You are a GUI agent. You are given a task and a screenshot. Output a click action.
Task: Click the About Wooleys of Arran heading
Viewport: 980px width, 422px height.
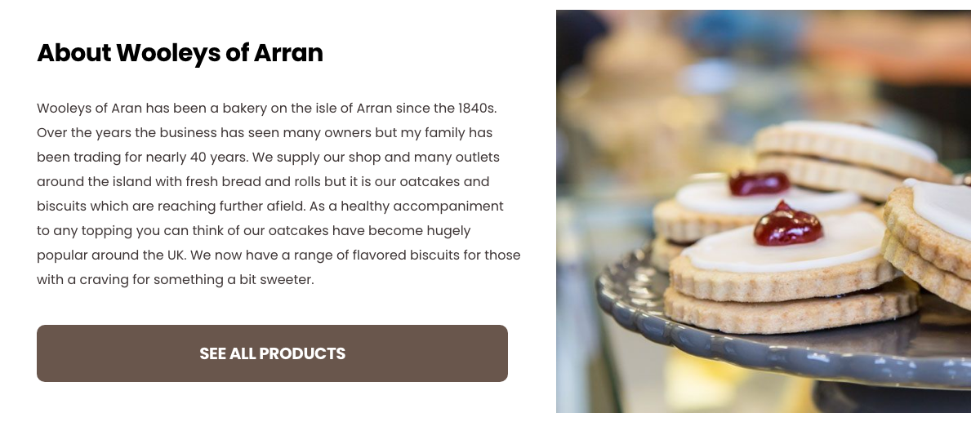180,53
